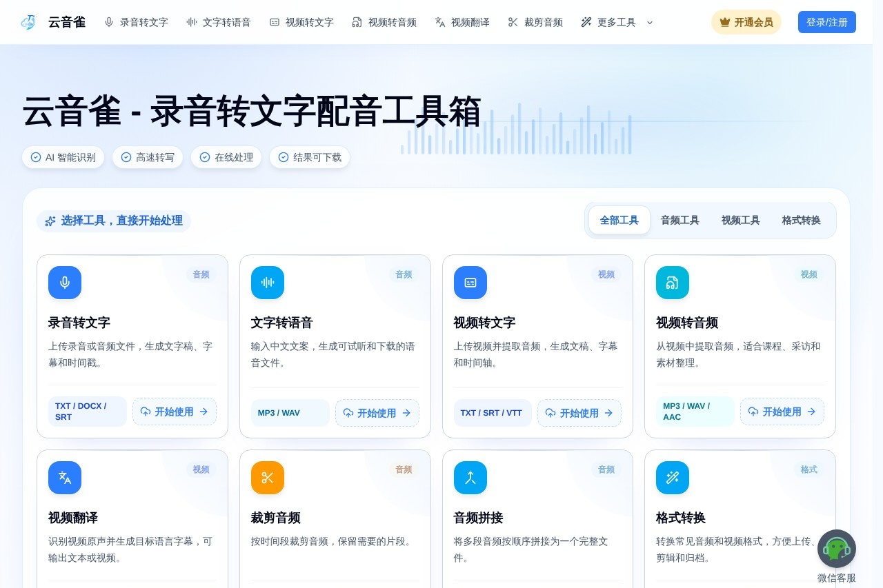Click the upload cloud icon in 录音转文字 开始使用
This screenshot has width=883, height=588.
[x=146, y=412]
